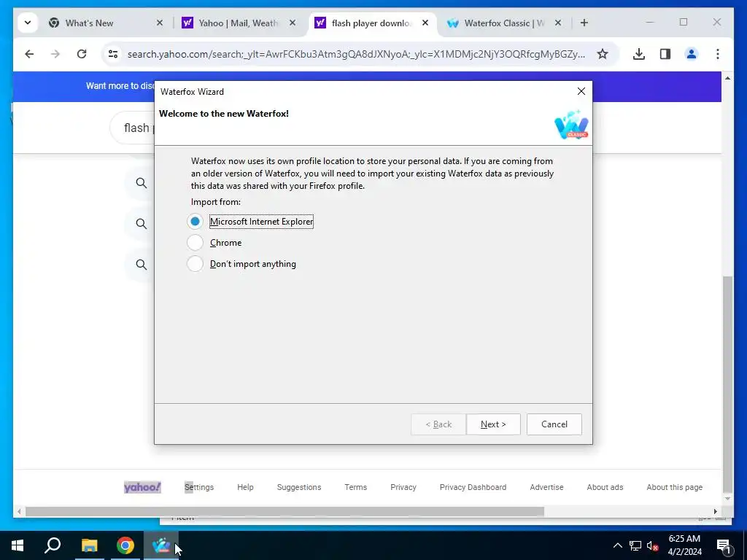The width and height of the screenshot is (747, 560).
Task: Close the Waterfox Classic tab
Action: tap(558, 23)
